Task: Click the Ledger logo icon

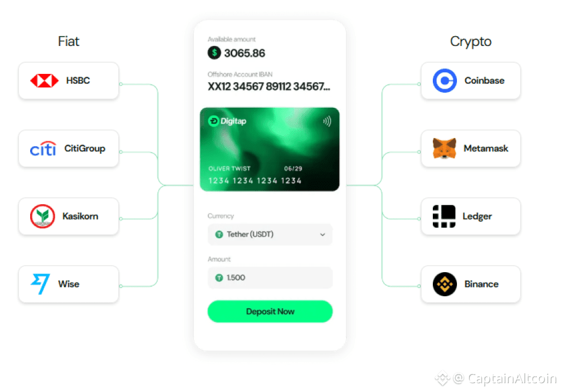Action: click(444, 216)
